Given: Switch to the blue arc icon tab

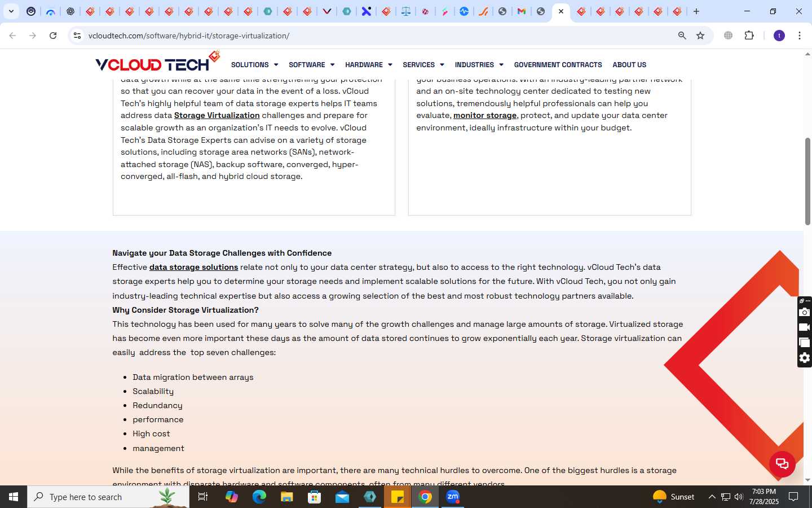Looking at the screenshot, I should 51,11.
